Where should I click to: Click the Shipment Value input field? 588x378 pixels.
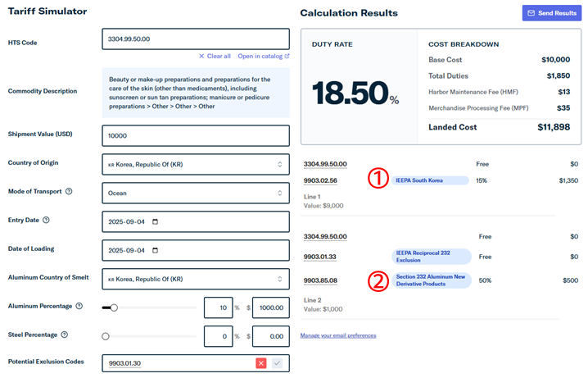(x=196, y=136)
